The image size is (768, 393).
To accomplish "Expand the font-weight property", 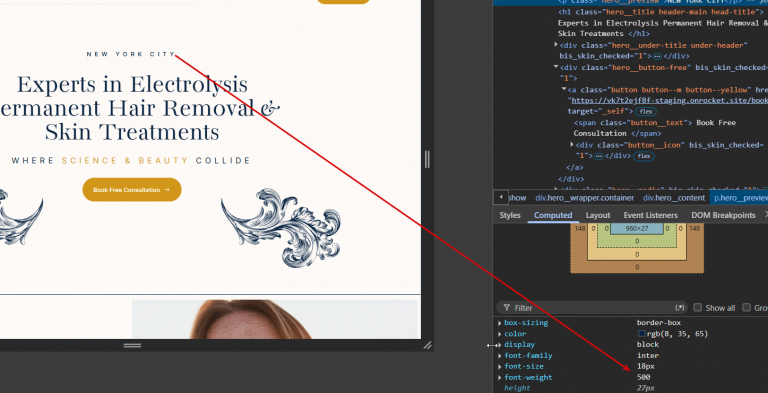I will pos(500,378).
